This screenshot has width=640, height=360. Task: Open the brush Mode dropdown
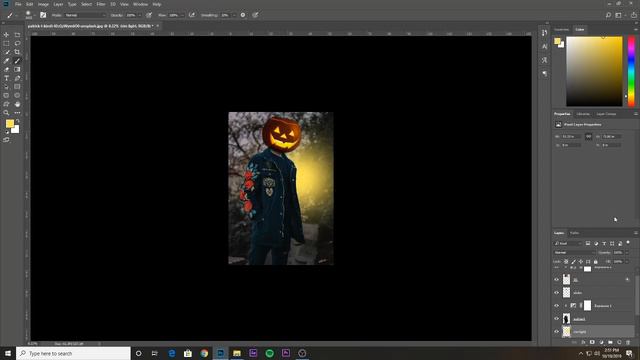[x=84, y=15]
